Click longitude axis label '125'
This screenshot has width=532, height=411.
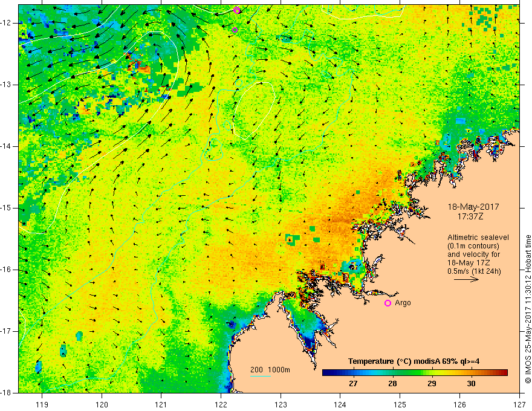click(400, 404)
